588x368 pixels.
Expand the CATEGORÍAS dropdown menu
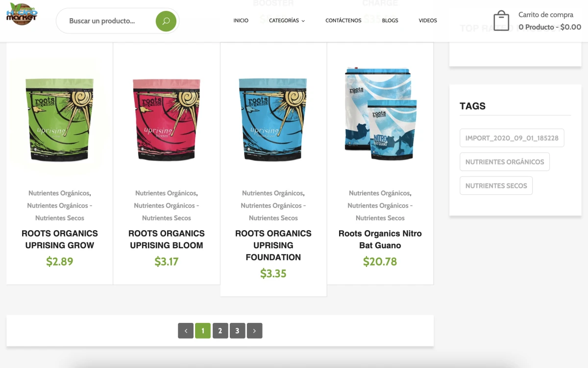point(287,21)
